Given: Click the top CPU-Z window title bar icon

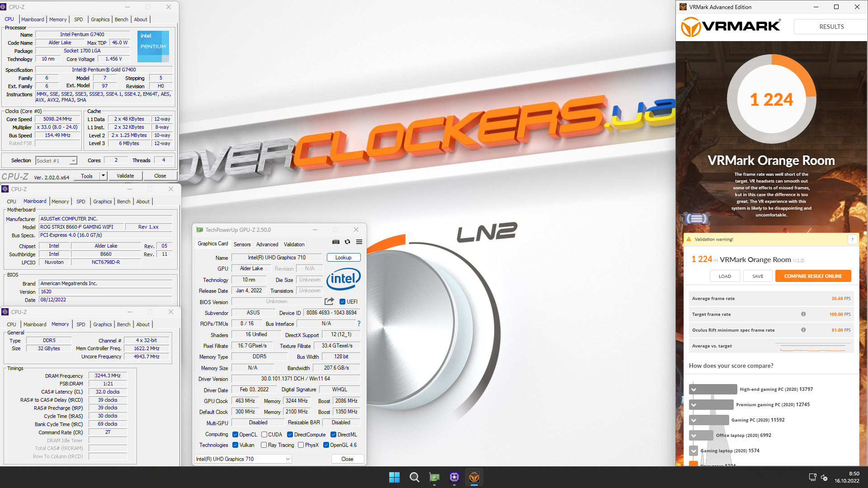Looking at the screenshot, I should [4, 7].
